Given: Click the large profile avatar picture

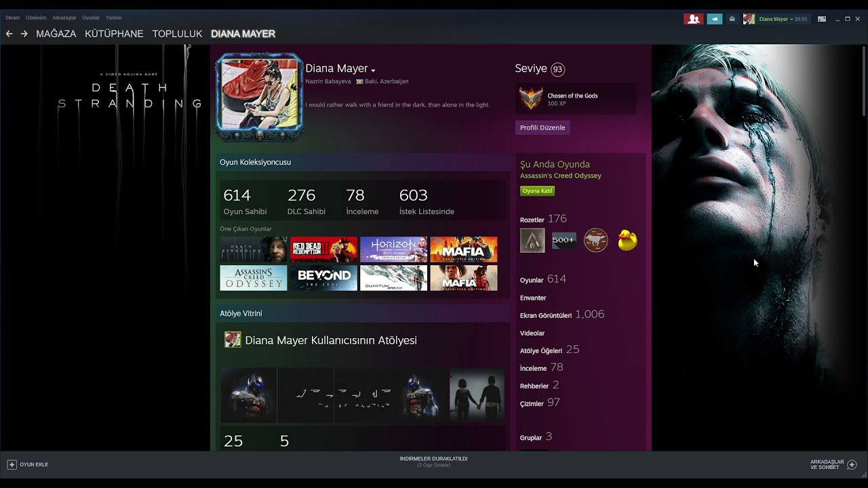Looking at the screenshot, I should pos(259,94).
